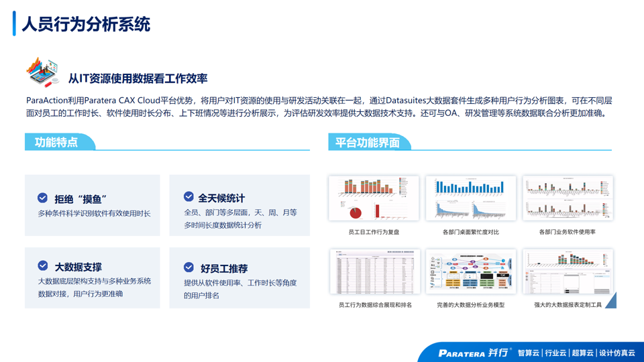Click the caption 员工行为数据综合展现和排名

click(x=375, y=305)
